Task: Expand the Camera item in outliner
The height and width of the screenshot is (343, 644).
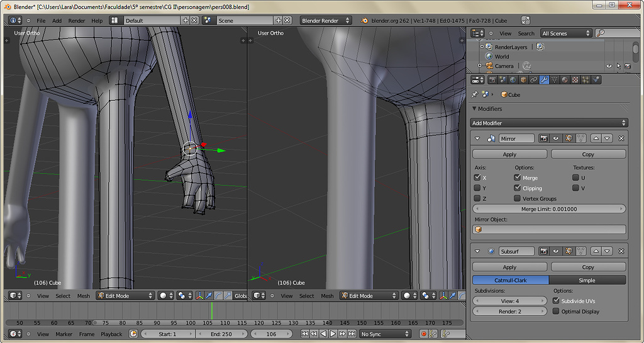Action: (479, 65)
